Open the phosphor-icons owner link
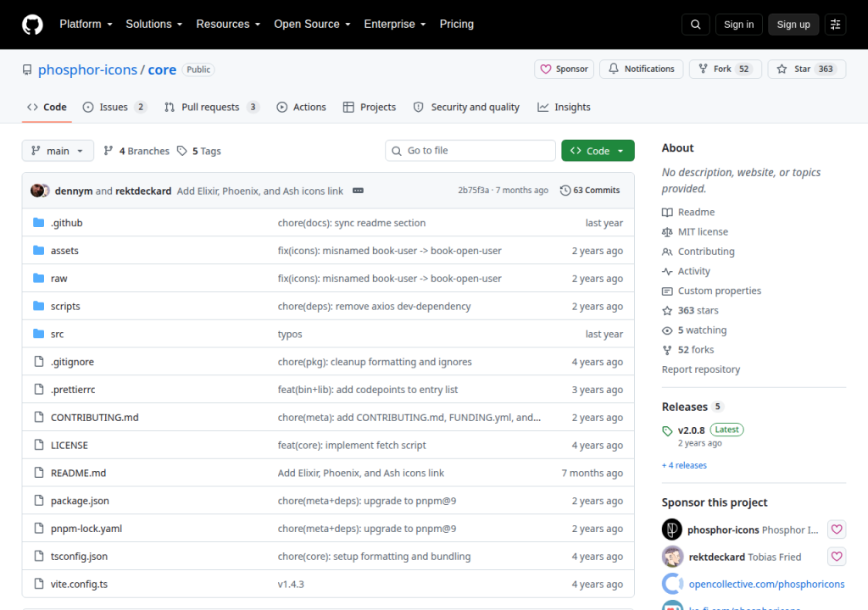 [87, 69]
